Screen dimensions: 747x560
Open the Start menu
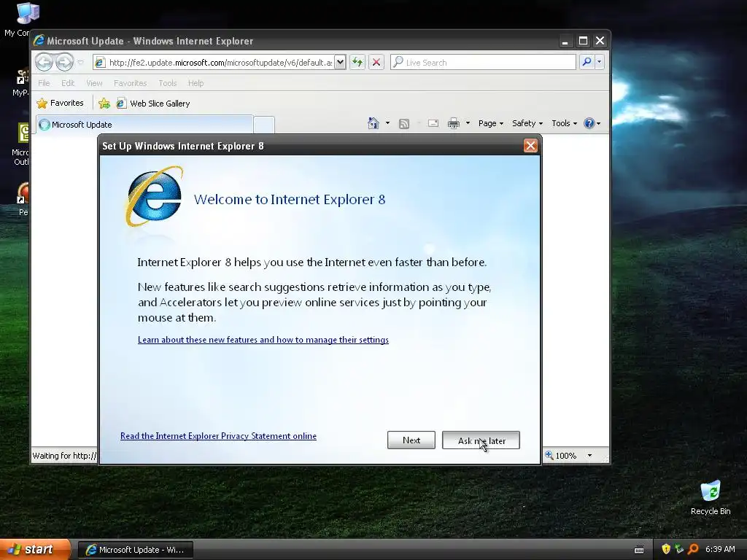(34, 549)
